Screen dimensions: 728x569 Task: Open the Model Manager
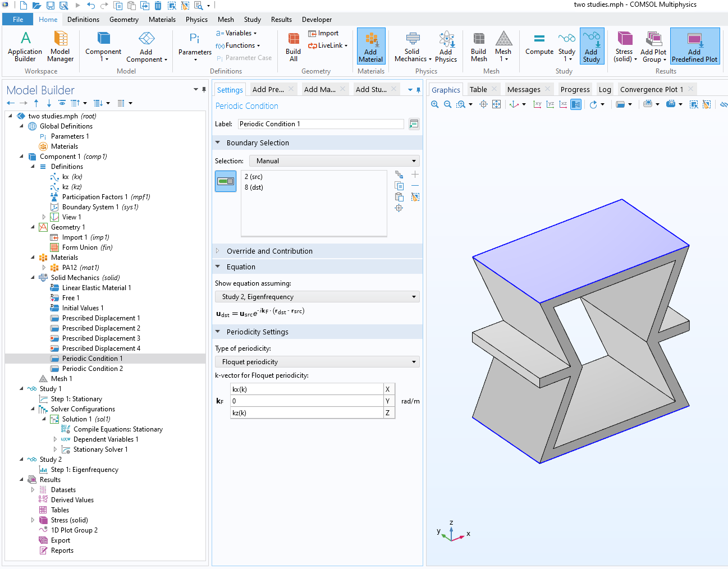click(x=60, y=46)
